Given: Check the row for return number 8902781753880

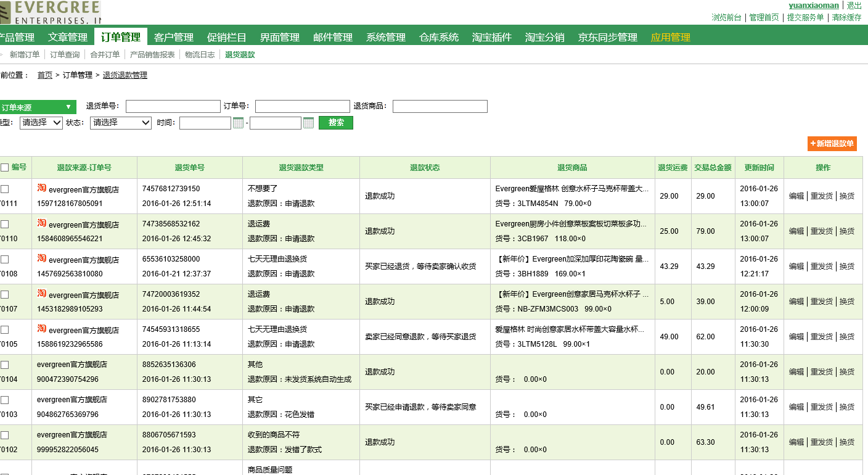Looking at the screenshot, I should pyautogui.click(x=4, y=400).
